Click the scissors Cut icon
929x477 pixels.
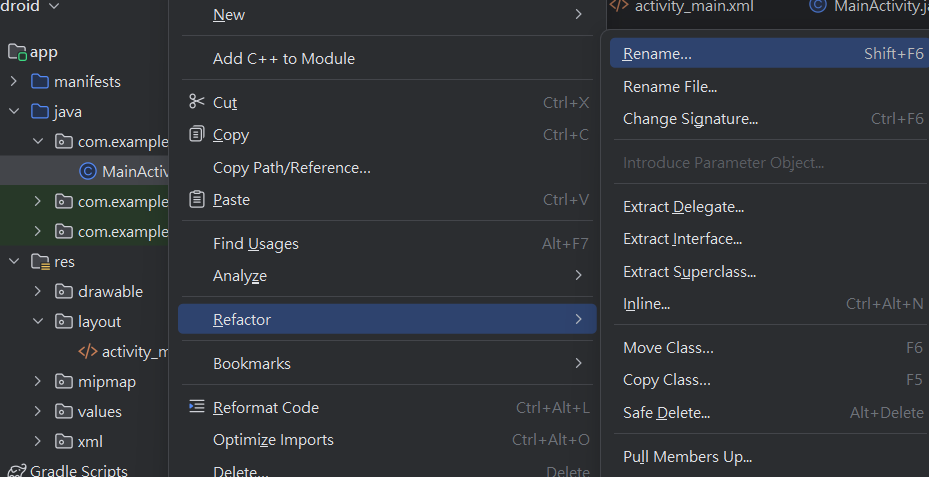[x=196, y=102]
